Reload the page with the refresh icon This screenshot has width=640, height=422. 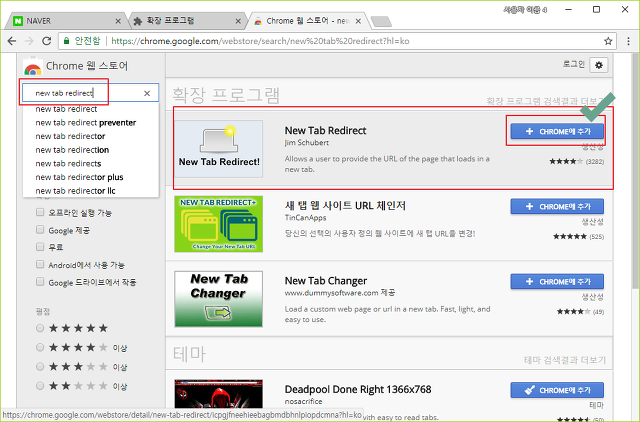tap(47, 41)
